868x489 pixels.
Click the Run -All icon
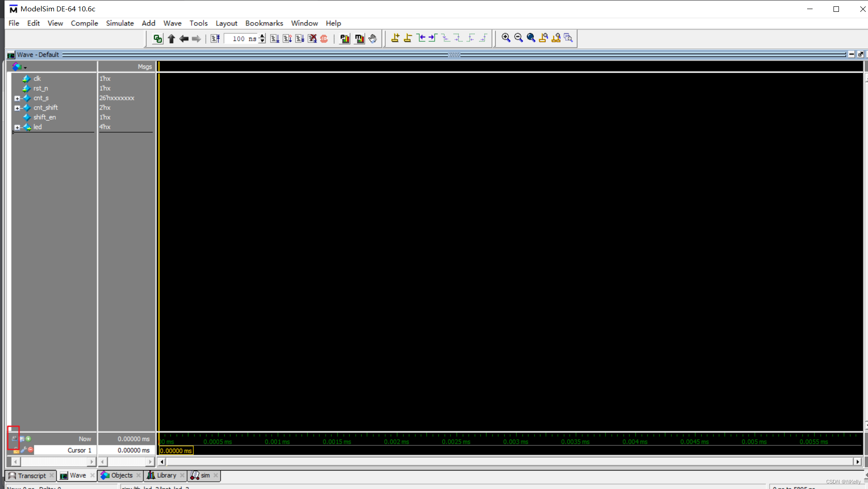coord(300,39)
